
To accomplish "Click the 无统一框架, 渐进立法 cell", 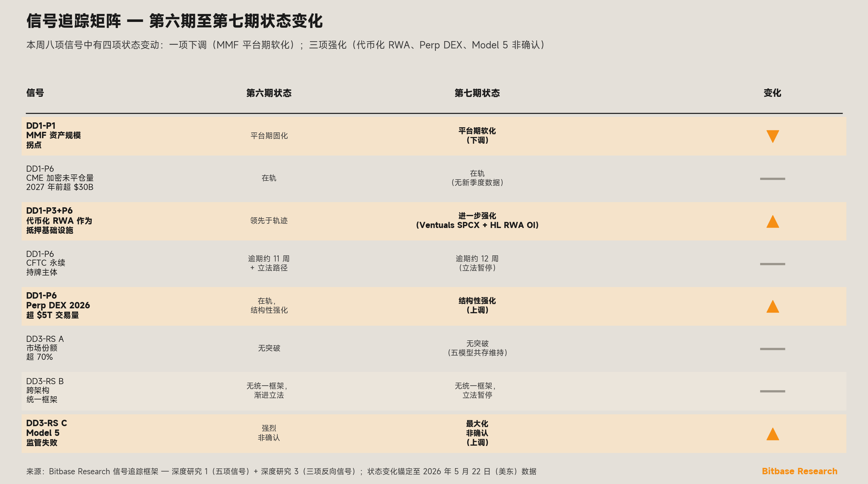I will point(267,390).
